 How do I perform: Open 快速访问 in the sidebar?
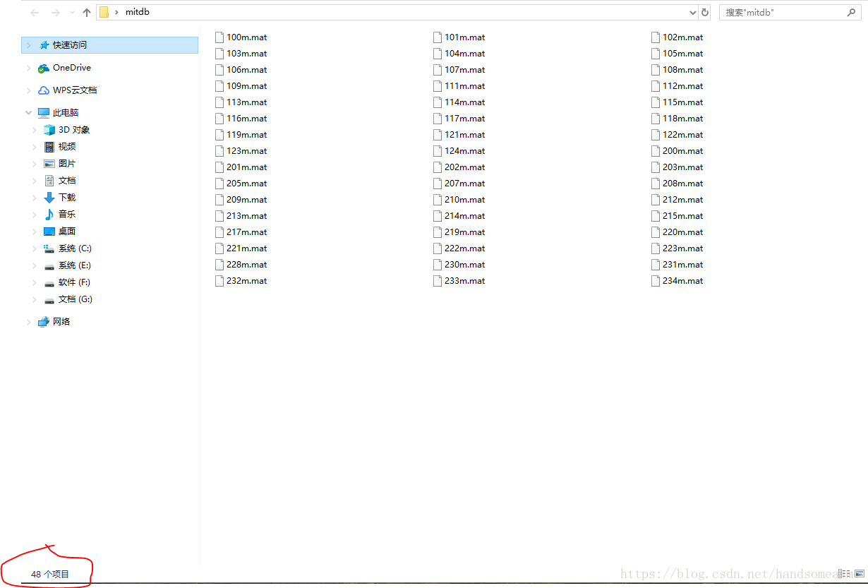coord(69,45)
